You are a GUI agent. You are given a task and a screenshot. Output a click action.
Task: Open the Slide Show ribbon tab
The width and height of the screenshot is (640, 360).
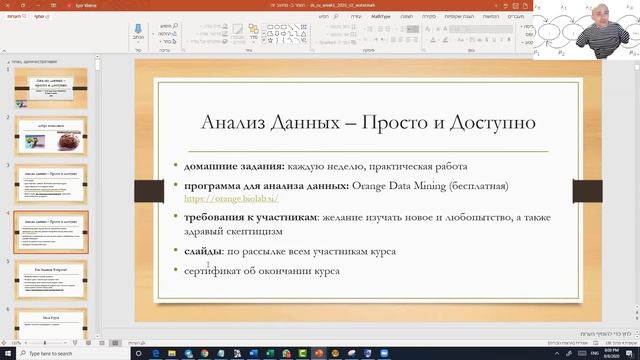click(x=459, y=16)
